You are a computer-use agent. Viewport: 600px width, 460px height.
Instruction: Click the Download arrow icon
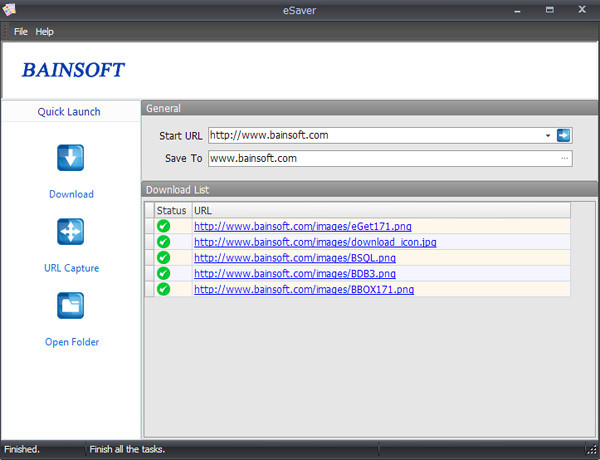70,157
